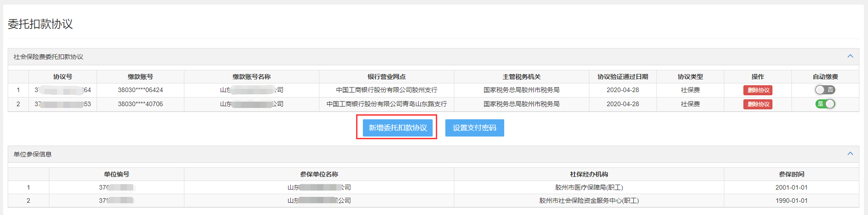
Task: Click the 协议号 column header
Action: (x=63, y=77)
